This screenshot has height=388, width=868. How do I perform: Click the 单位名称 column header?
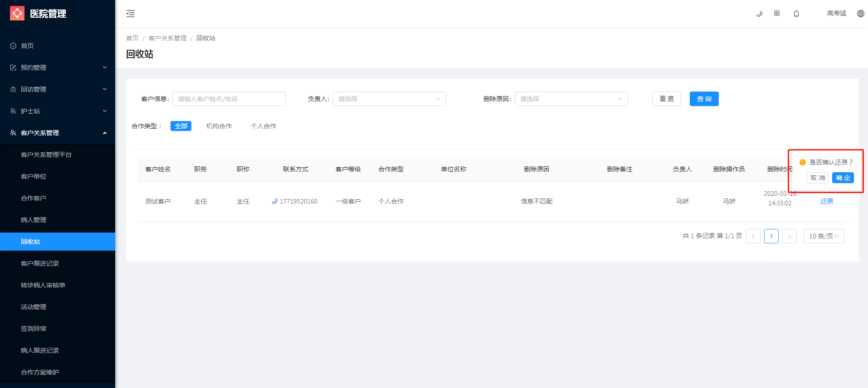[454, 169]
